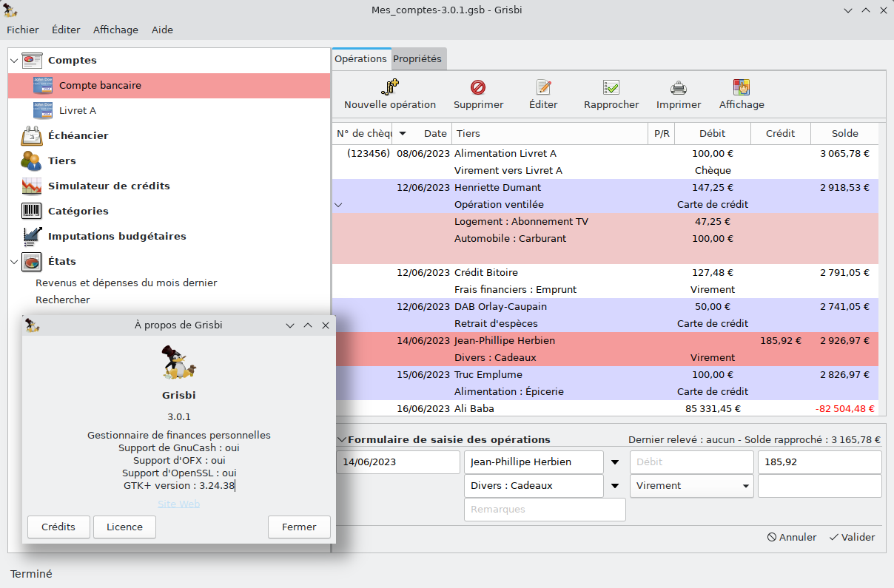Image resolution: width=894 pixels, height=588 pixels.
Task: Click the Débit column header
Action: [x=713, y=134]
